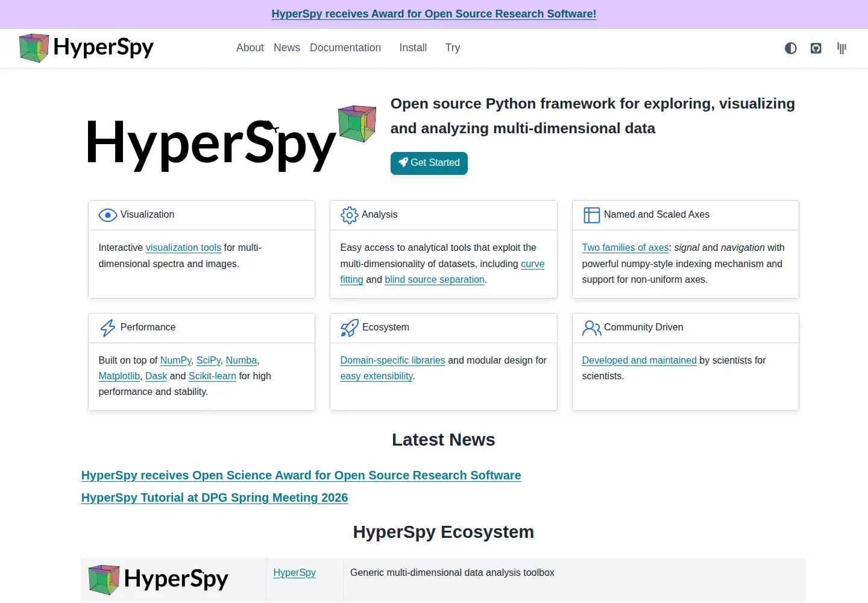Click the people icon beside Community Driven
868x603 pixels.
coord(592,328)
